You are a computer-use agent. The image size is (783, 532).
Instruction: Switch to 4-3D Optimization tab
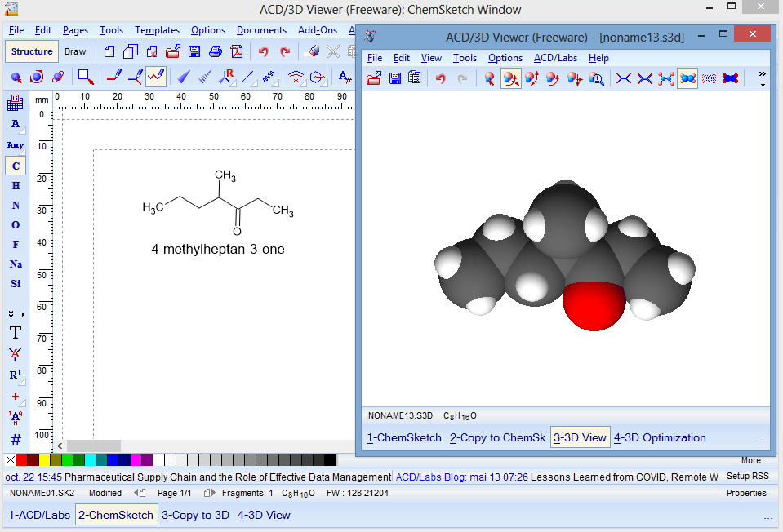(x=660, y=437)
